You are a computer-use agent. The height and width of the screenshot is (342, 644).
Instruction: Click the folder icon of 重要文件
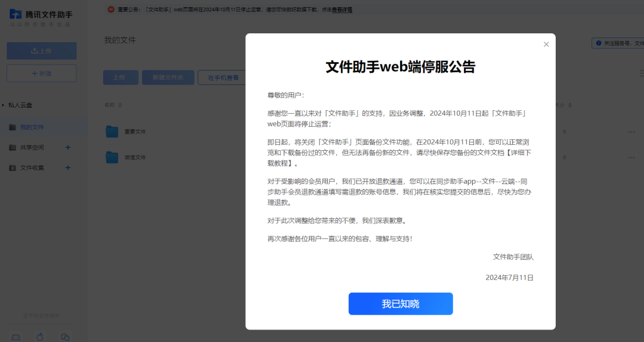click(x=112, y=132)
